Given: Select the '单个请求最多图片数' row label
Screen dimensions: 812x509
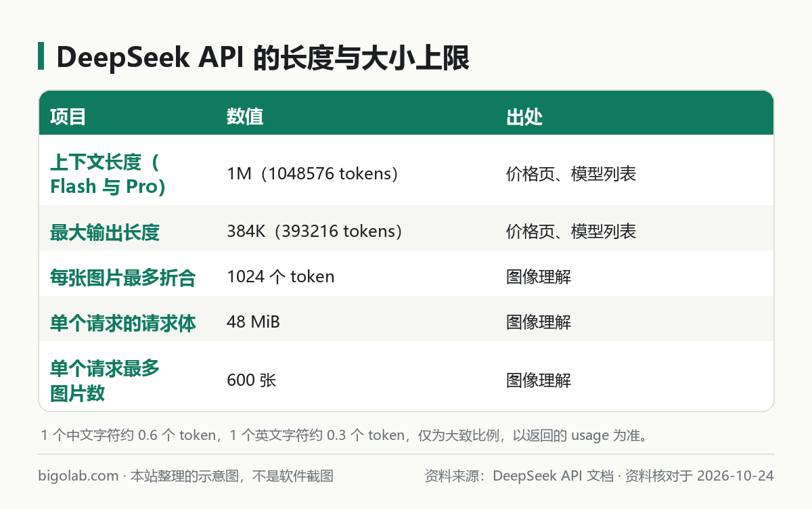Looking at the screenshot, I should pyautogui.click(x=105, y=380).
